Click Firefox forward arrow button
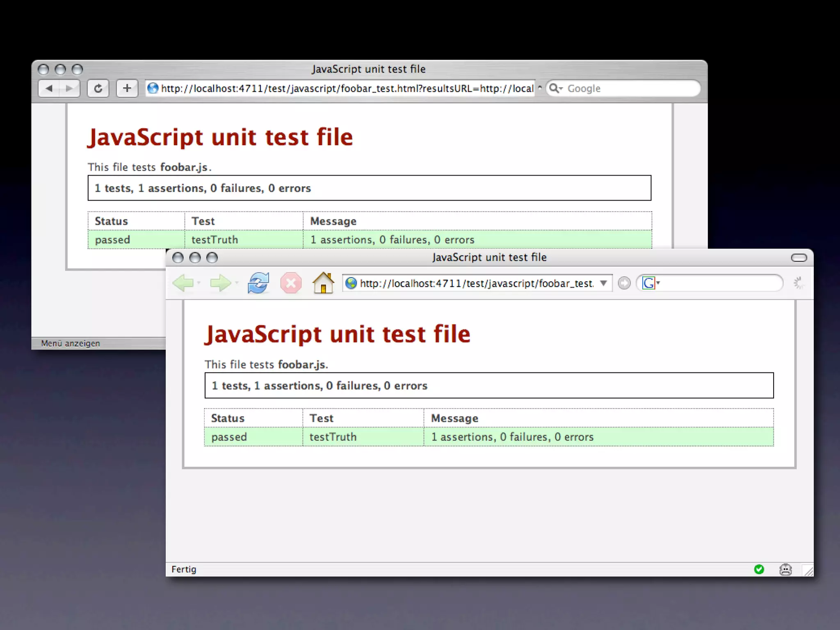 click(220, 283)
